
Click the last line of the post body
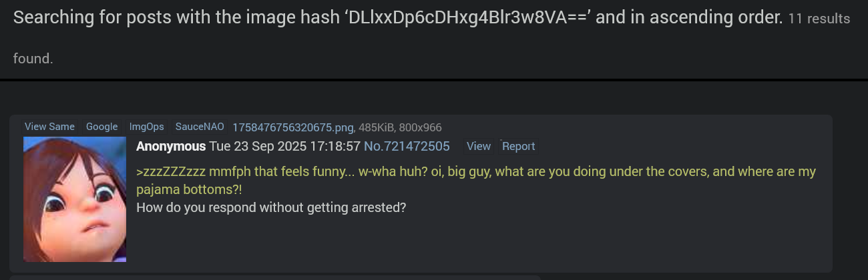pyautogui.click(x=271, y=207)
